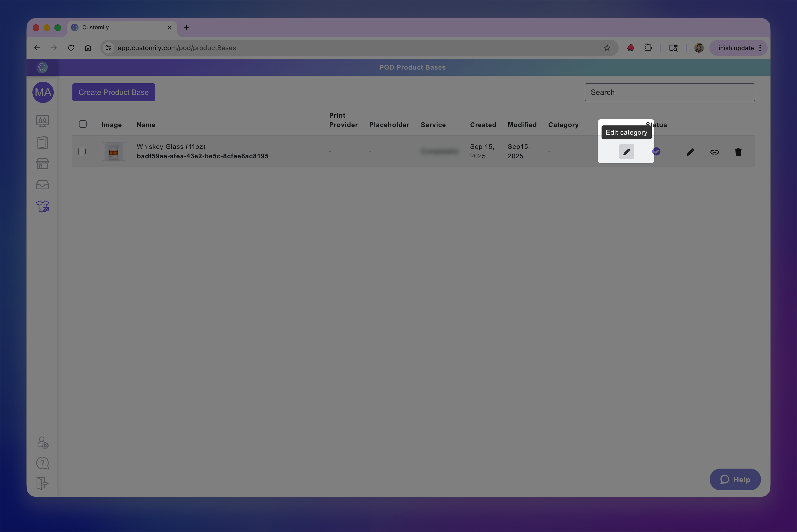This screenshot has width=797, height=532.
Task: Click the account settings sidebar icon
Action: click(x=43, y=443)
